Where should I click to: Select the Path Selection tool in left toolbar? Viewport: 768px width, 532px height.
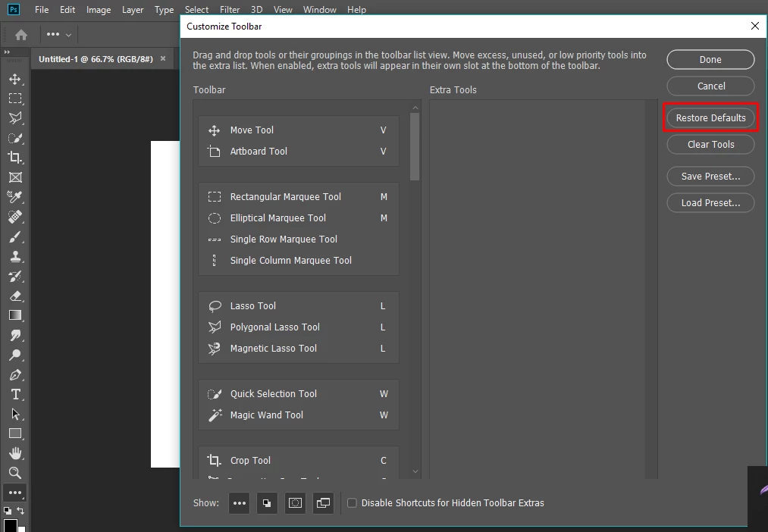pos(15,414)
